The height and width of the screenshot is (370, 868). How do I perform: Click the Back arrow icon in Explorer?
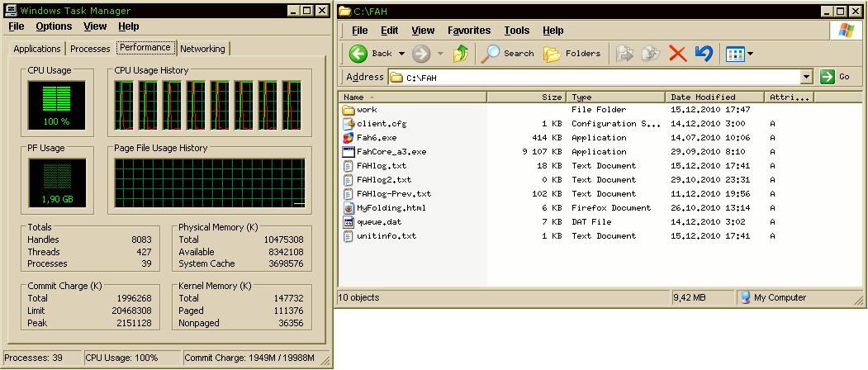(x=358, y=54)
